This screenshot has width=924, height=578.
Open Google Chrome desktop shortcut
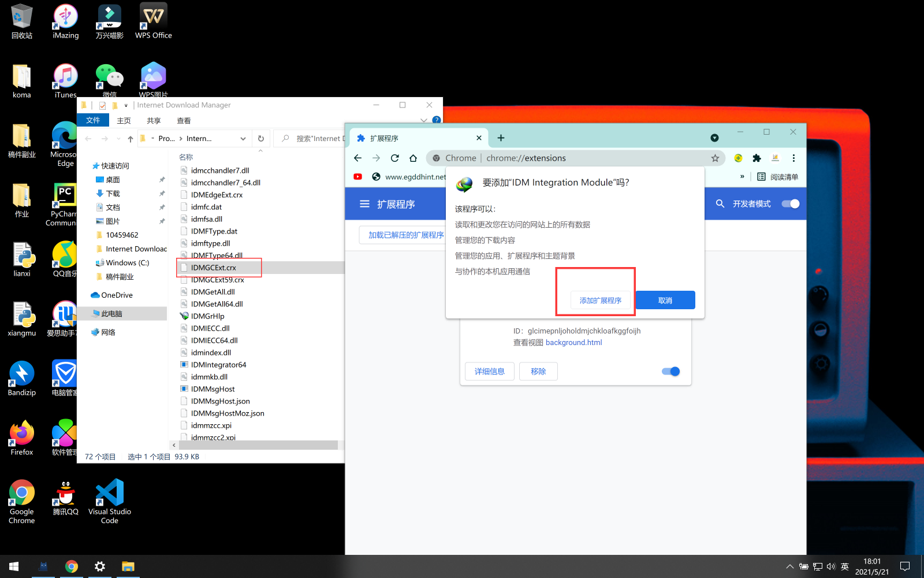click(x=22, y=502)
